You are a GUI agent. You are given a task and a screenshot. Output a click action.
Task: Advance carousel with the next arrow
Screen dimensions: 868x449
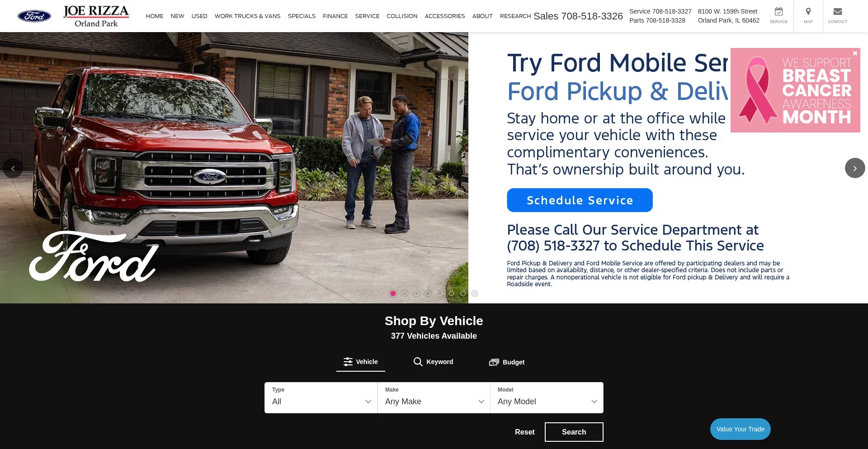pyautogui.click(x=854, y=168)
